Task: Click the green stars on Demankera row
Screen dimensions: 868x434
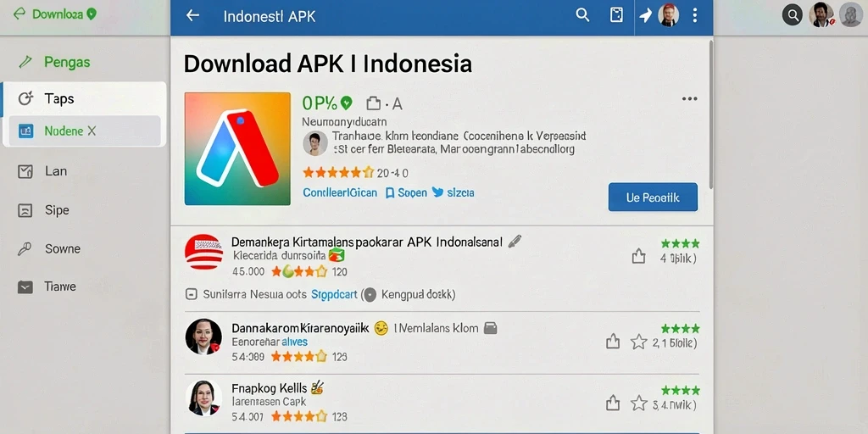Action: tap(681, 243)
